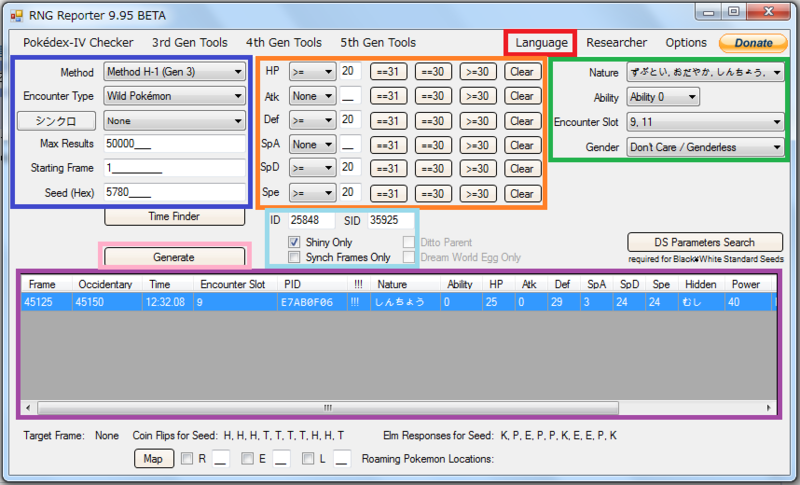
Task: Open DS Parameters Search
Action: pyautogui.click(x=705, y=242)
